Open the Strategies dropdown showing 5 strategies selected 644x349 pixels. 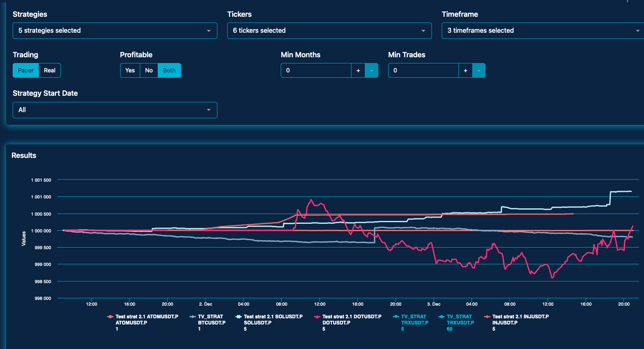pyautogui.click(x=115, y=31)
